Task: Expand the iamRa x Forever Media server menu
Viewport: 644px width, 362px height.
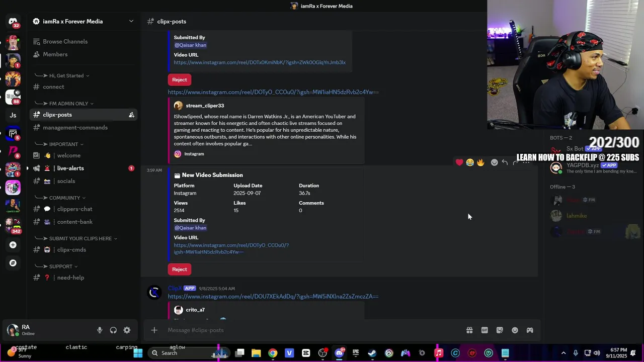Action: (x=83, y=22)
